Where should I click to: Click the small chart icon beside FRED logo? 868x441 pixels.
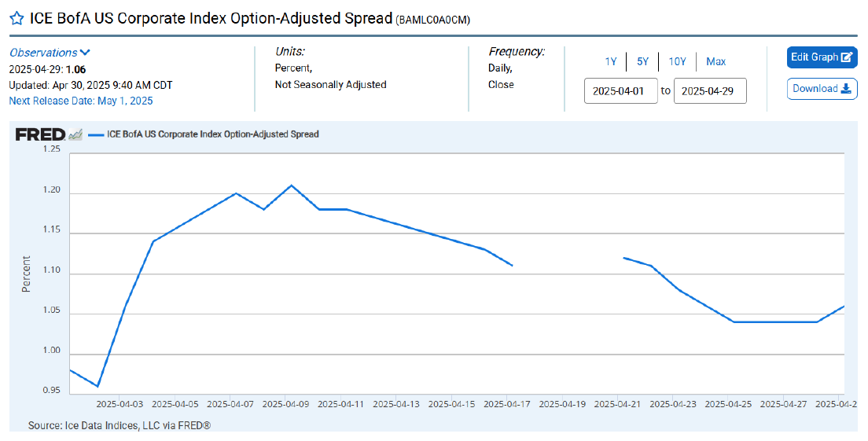(x=75, y=134)
